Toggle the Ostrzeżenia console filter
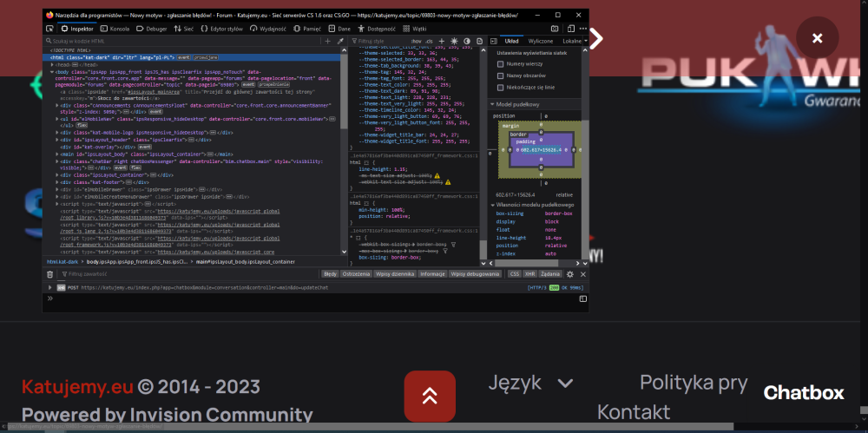Screen dimensions: 868x433 tap(356, 274)
